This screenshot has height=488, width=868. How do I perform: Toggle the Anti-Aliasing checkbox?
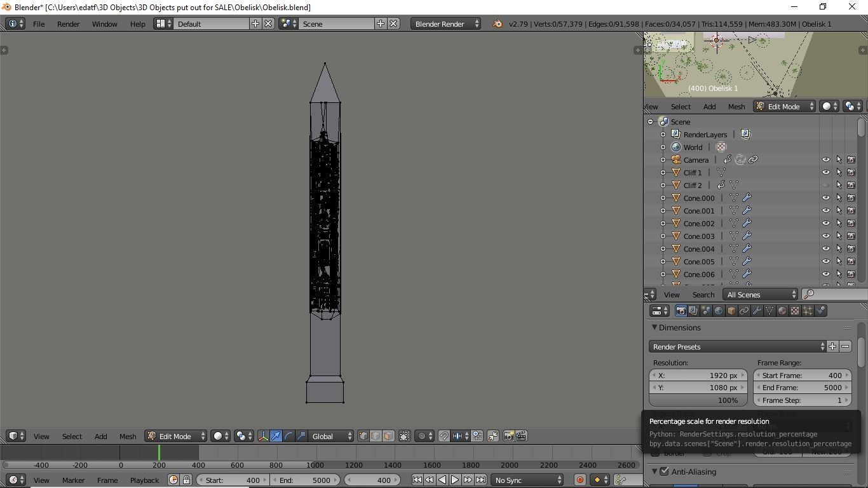(664, 471)
